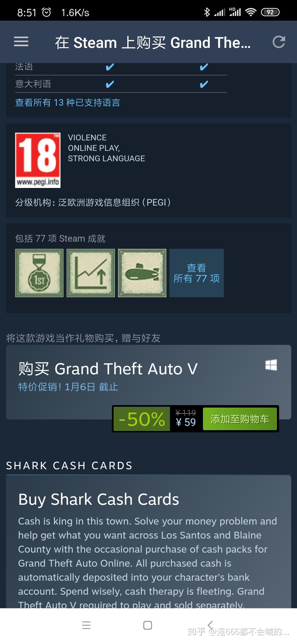Open the Buy Shark Cash Cards heading
Screen dimensions: 297x644
99,500
